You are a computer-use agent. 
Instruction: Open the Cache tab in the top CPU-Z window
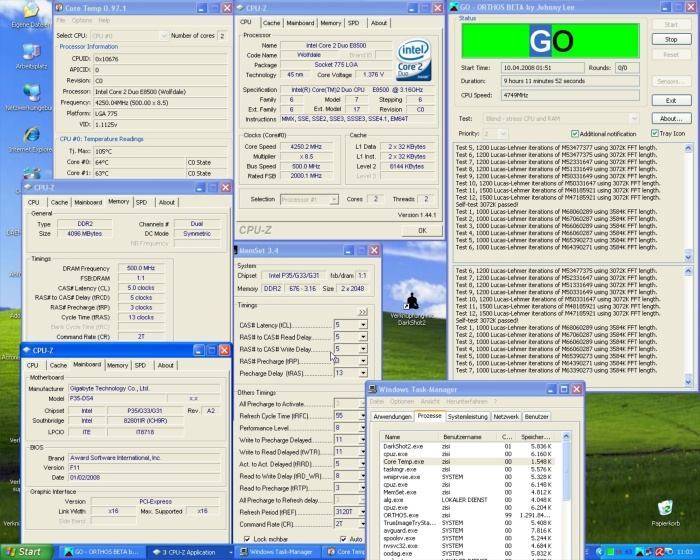click(x=271, y=23)
